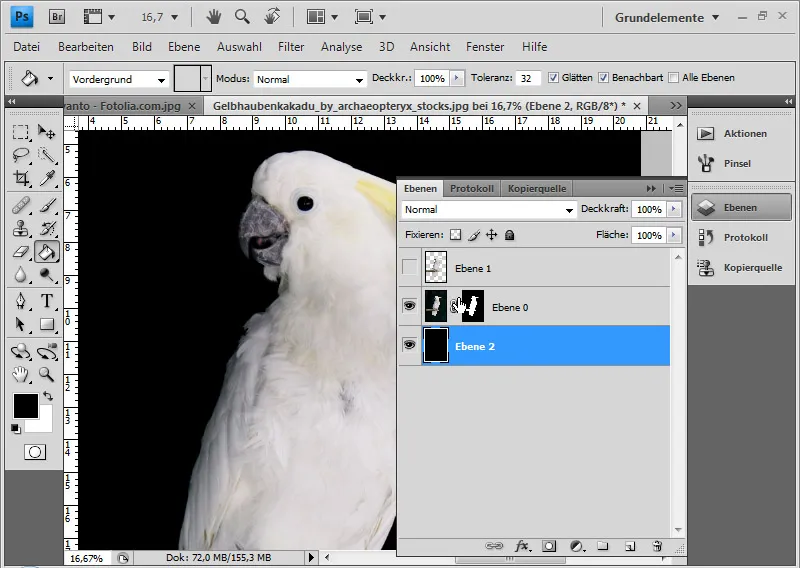Expand the Vordergrund fill source dropdown
This screenshot has height=568, width=800.
click(118, 79)
